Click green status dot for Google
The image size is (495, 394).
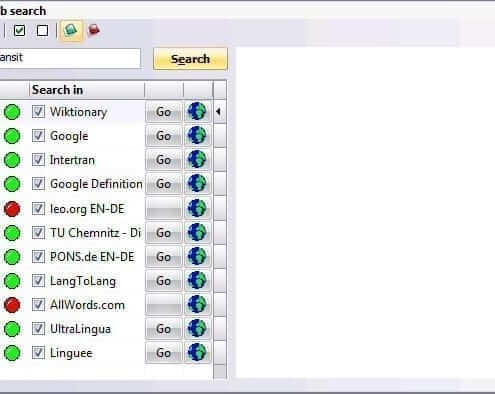pos(12,136)
